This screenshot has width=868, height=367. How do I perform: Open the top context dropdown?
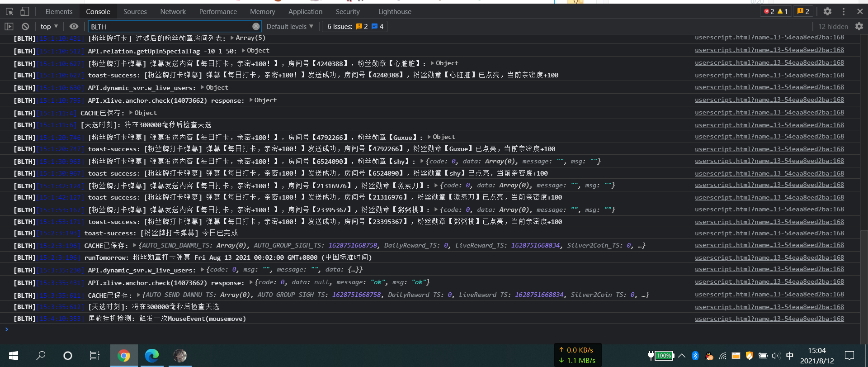point(49,27)
